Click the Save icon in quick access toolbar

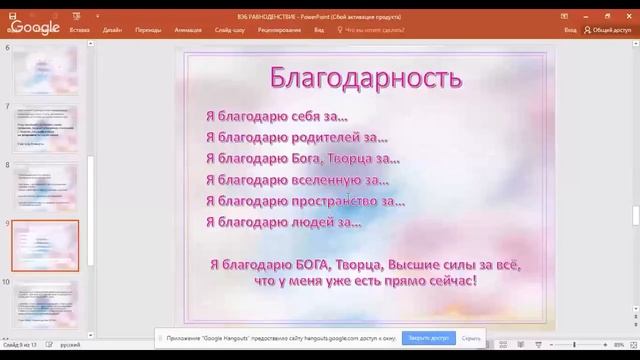click(x=13, y=16)
